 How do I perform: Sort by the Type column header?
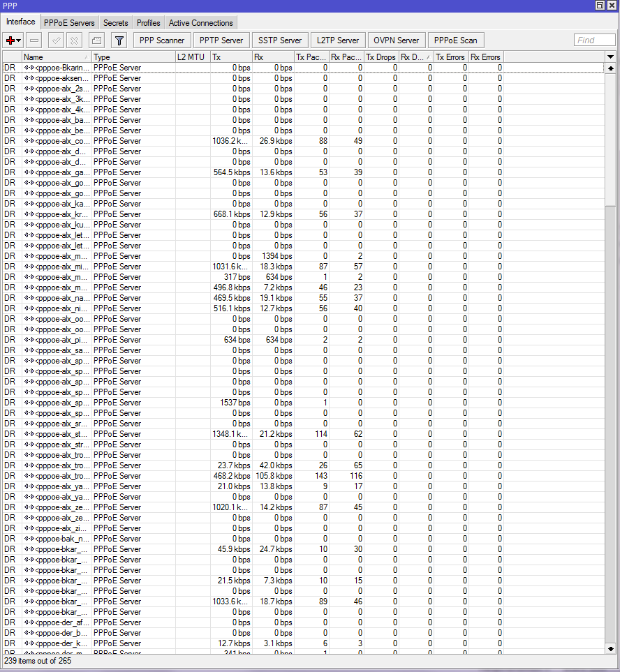point(133,57)
